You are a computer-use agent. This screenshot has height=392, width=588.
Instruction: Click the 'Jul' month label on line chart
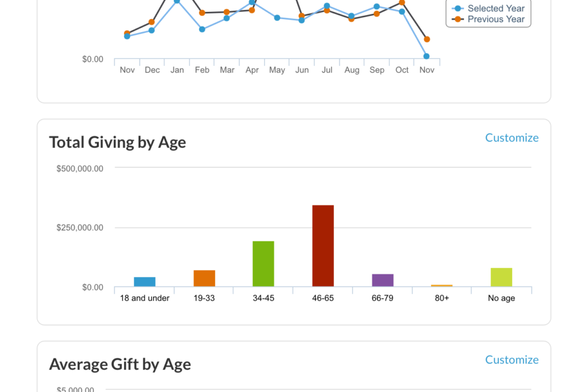tap(327, 70)
